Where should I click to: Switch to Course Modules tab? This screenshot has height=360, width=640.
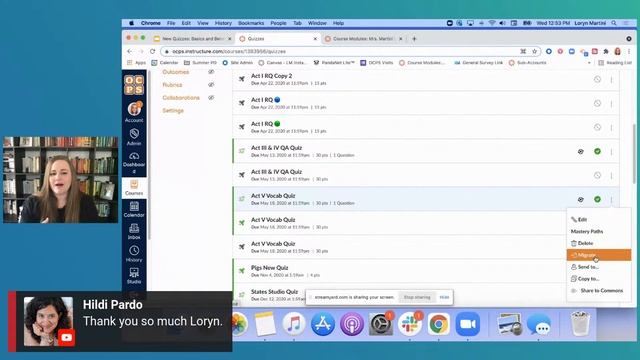click(x=362, y=39)
